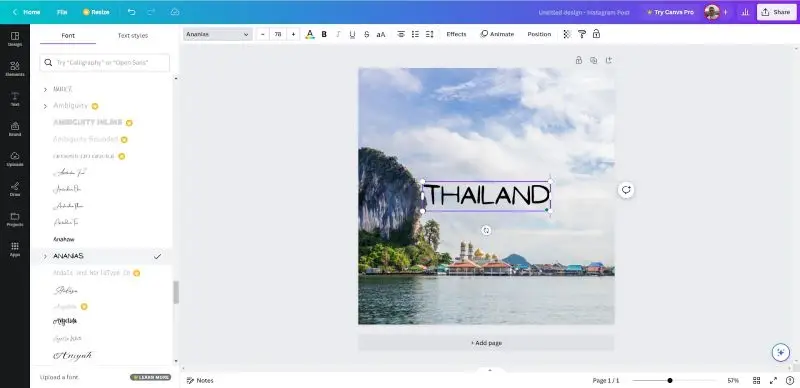Click Try Canva Pro
This screenshot has width=800, height=388.
click(670, 12)
